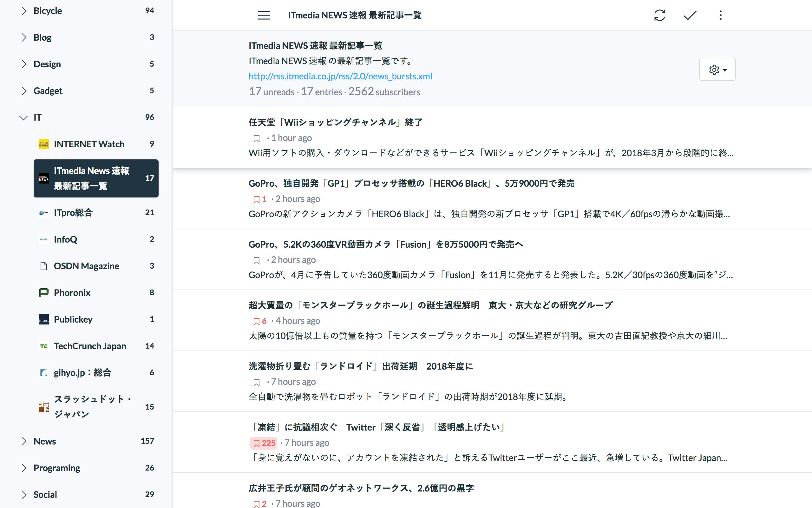Open the rss.itmedia.co.jp feed URL link
The image size is (812, 508).
coord(340,76)
